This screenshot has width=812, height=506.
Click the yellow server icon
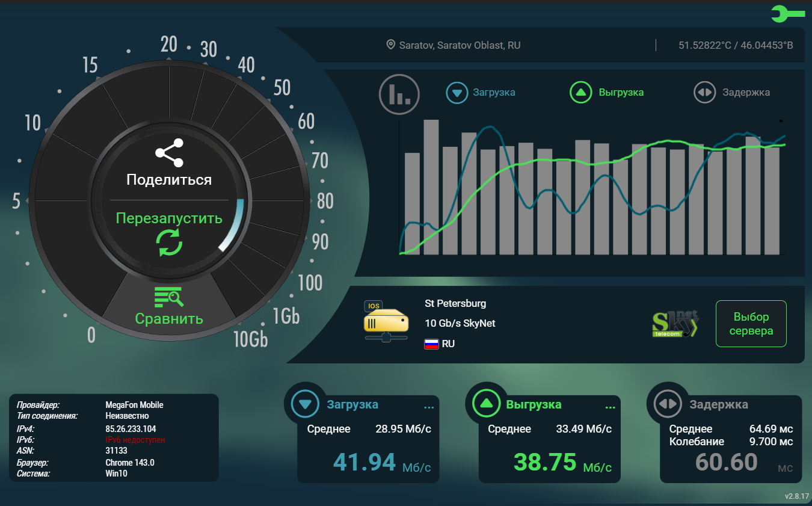pos(386,321)
